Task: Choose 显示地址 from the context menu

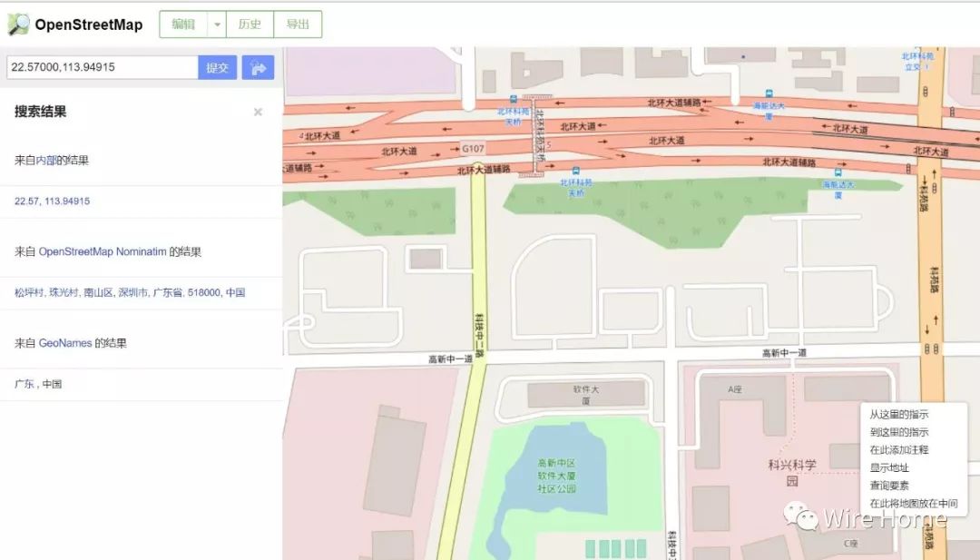Action: pyautogui.click(x=888, y=467)
